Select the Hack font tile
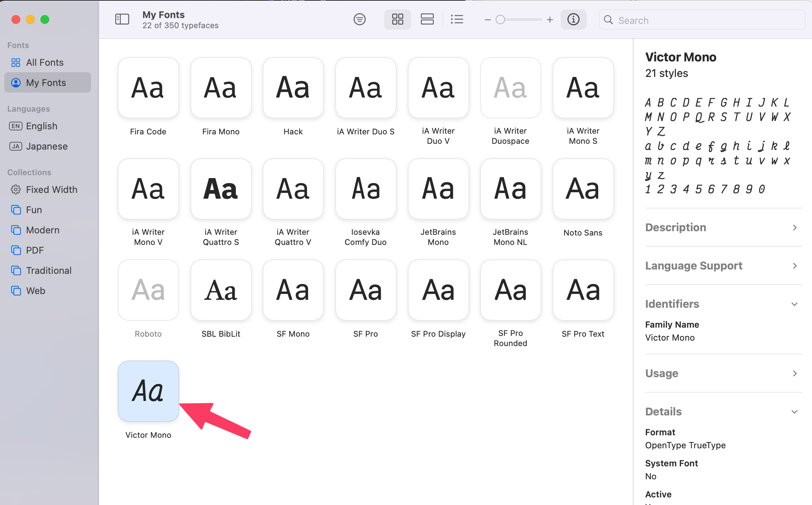Viewport: 812px width, 505px height. (x=293, y=88)
